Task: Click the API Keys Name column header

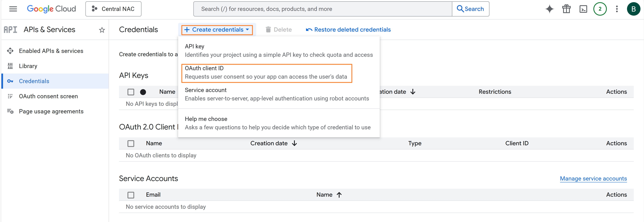Action: pyautogui.click(x=167, y=92)
